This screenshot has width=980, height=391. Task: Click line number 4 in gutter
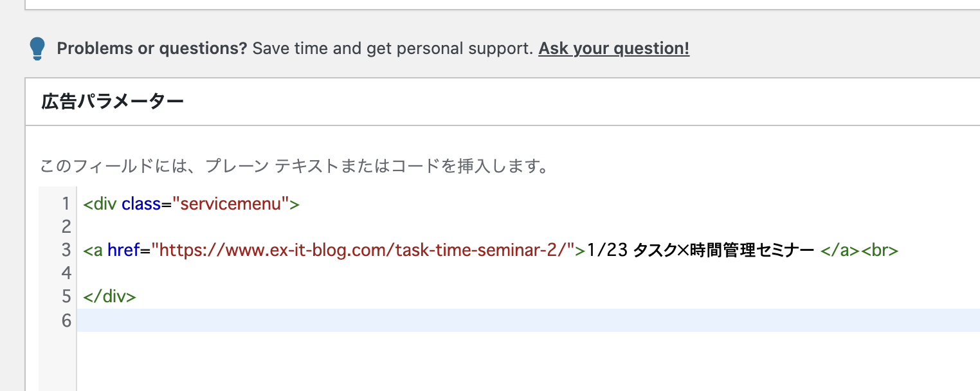point(66,273)
